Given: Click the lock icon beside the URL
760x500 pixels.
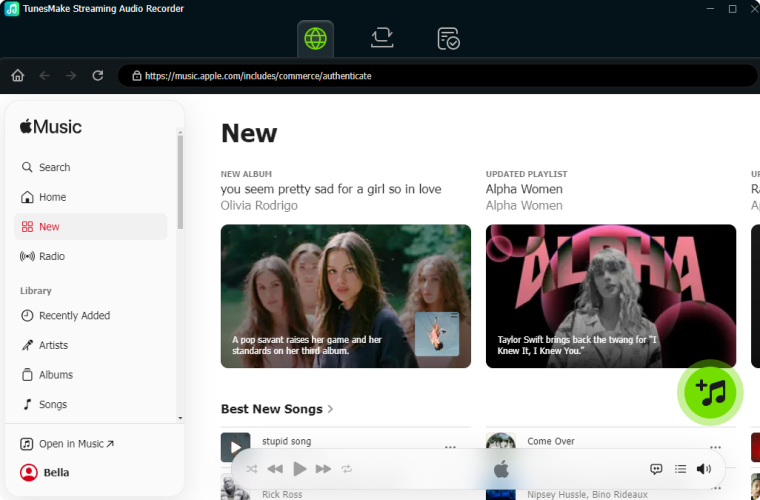Looking at the screenshot, I should [x=137, y=76].
